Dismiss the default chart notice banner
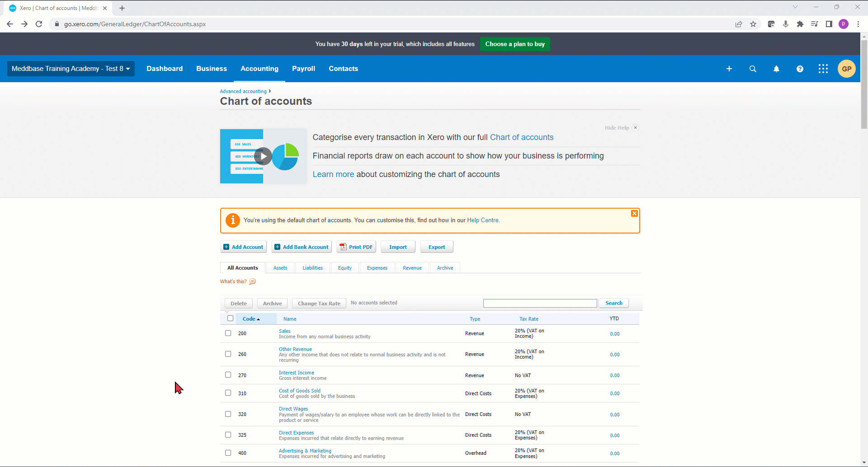Image resolution: width=868 pixels, height=467 pixels. click(634, 214)
